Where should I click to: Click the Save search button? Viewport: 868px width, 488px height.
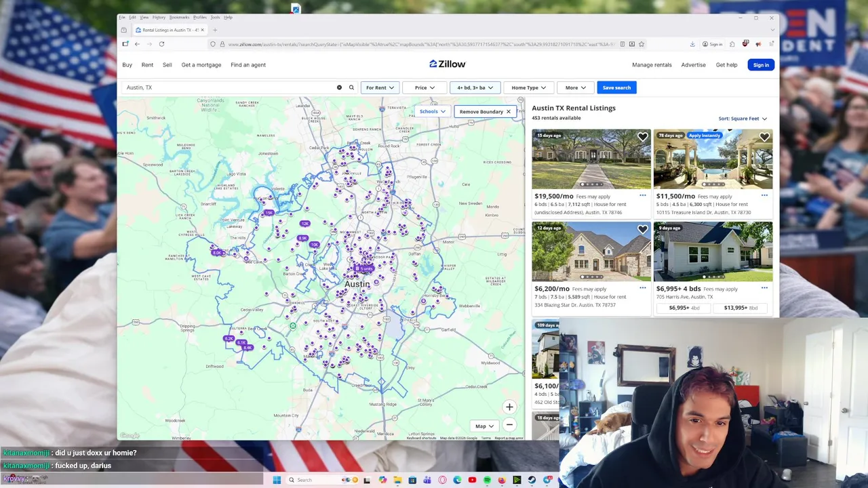(x=616, y=87)
